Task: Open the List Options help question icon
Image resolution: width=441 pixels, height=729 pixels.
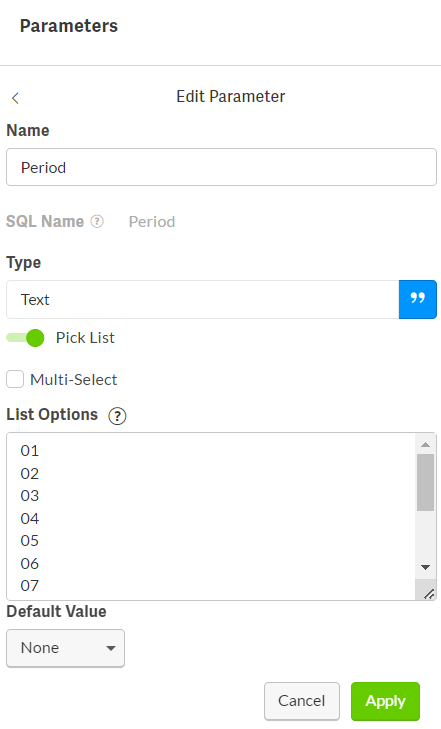Action: click(117, 416)
